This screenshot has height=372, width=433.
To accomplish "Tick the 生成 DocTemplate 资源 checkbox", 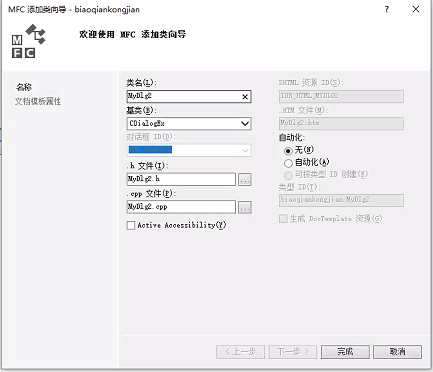I will 283,219.
